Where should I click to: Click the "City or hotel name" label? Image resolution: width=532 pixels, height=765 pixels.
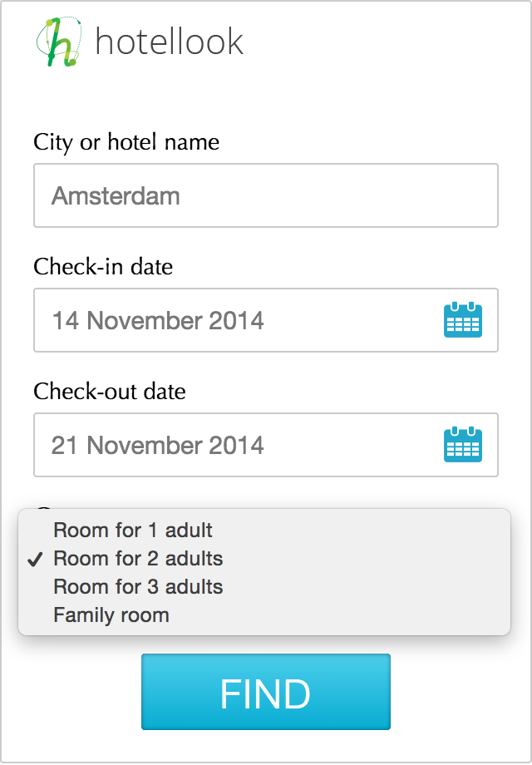pyautogui.click(x=126, y=142)
